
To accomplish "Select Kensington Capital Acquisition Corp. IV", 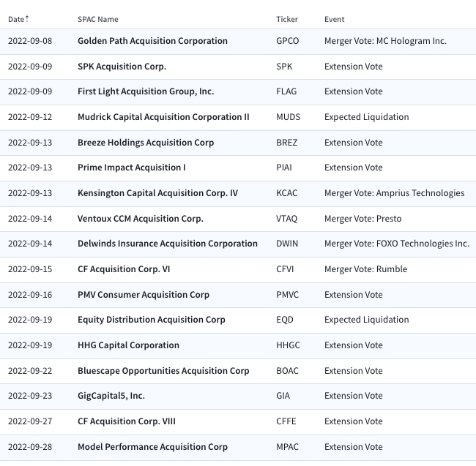I will click(157, 193).
